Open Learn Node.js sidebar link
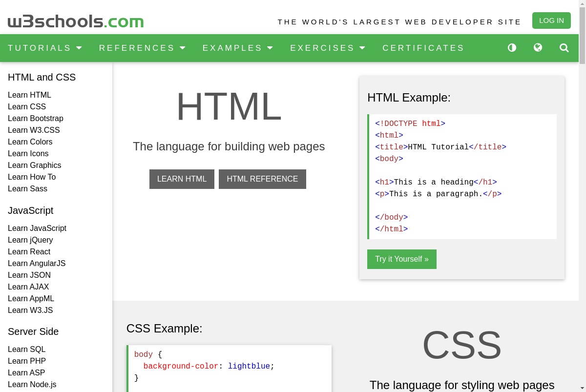 (x=32, y=385)
